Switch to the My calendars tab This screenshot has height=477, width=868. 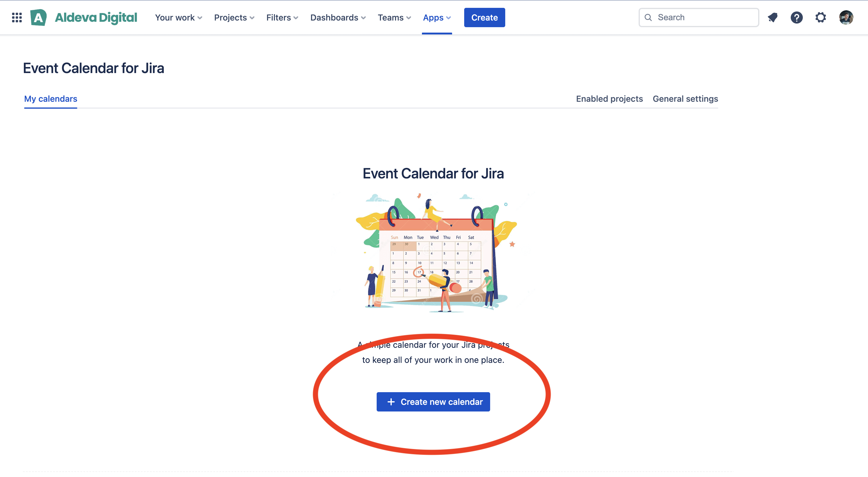50,99
